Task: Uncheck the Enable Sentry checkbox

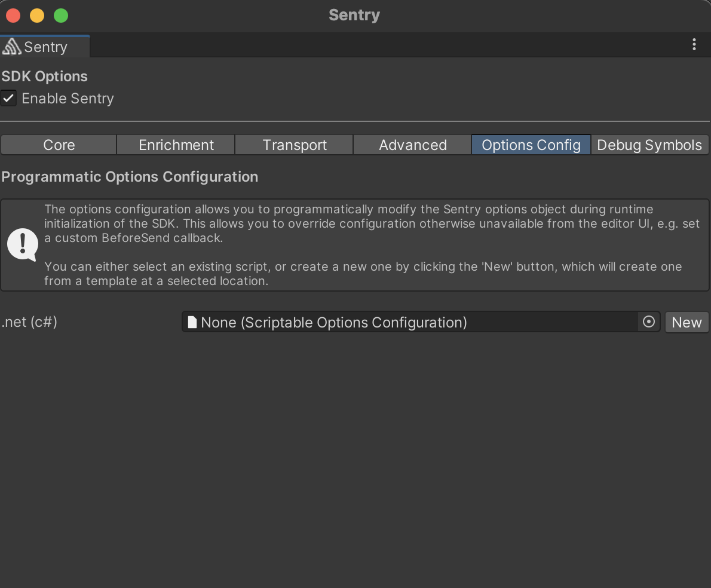Action: 8,99
